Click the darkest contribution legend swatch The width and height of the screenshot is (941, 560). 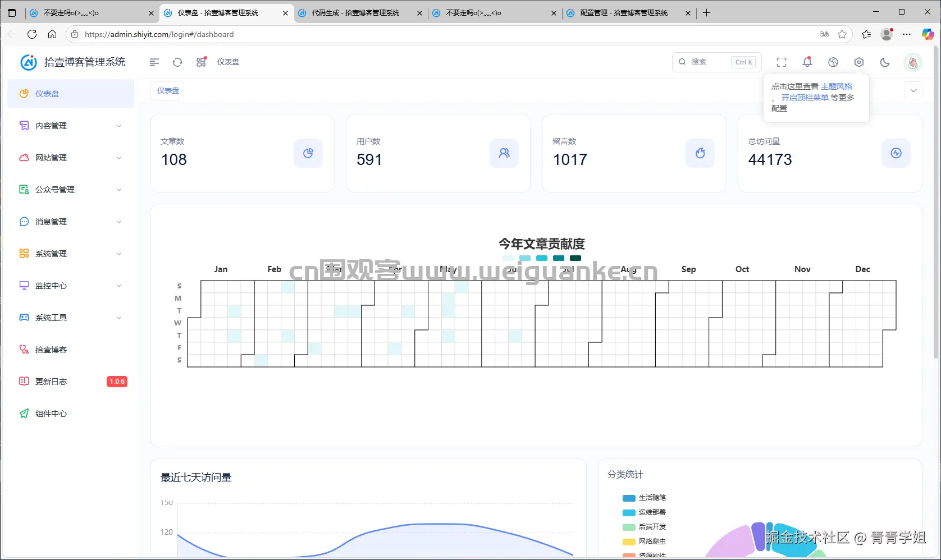point(575,258)
